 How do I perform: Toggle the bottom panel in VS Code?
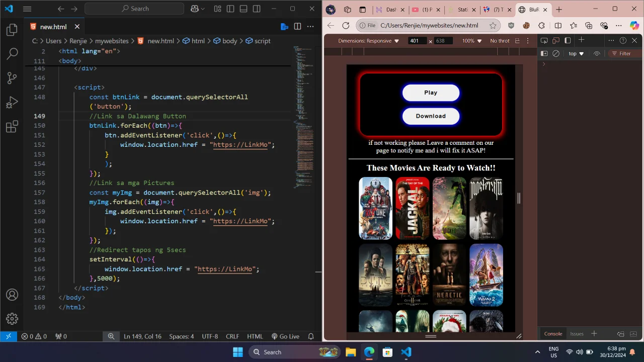[x=244, y=9]
